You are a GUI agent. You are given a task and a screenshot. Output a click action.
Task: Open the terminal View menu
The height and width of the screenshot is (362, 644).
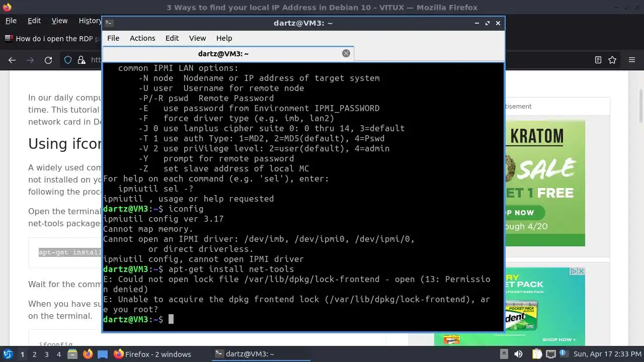[197, 38]
